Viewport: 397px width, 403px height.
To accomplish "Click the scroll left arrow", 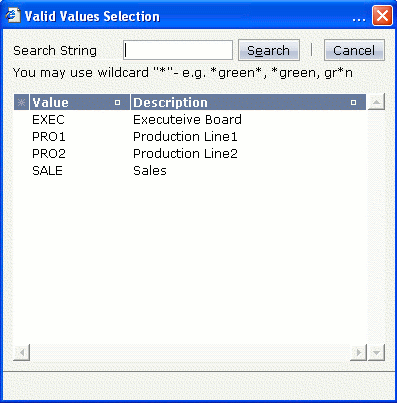I will [22, 353].
